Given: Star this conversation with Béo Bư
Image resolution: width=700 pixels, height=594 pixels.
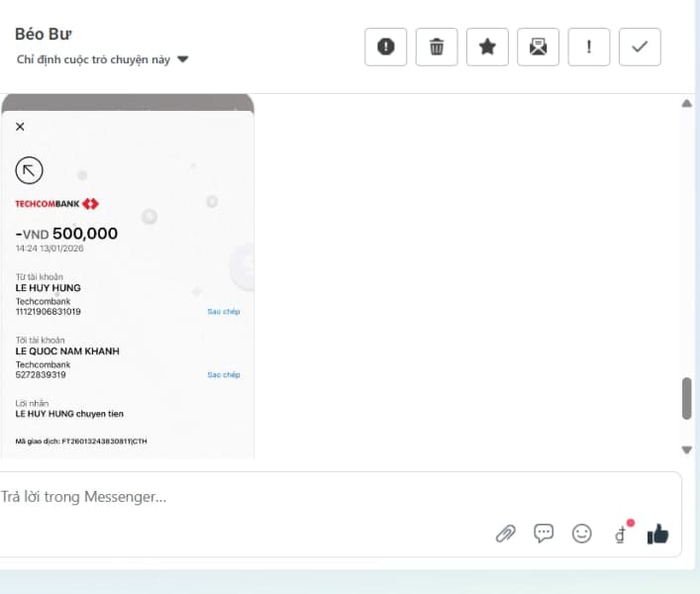Looking at the screenshot, I should (x=487, y=47).
